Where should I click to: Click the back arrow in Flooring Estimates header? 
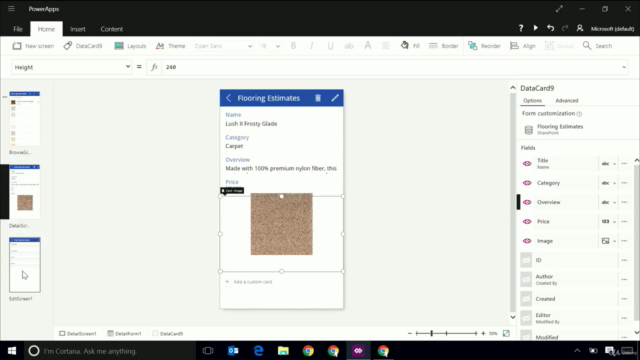[228, 98]
